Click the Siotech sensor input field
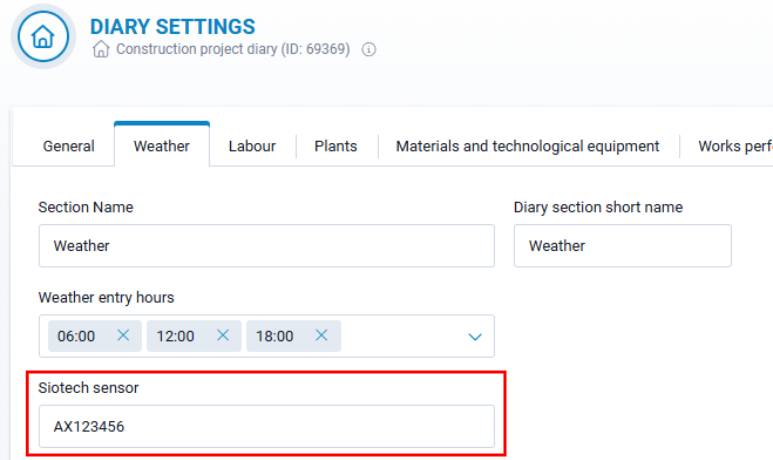Screen dimensions: 773x460 (267, 426)
